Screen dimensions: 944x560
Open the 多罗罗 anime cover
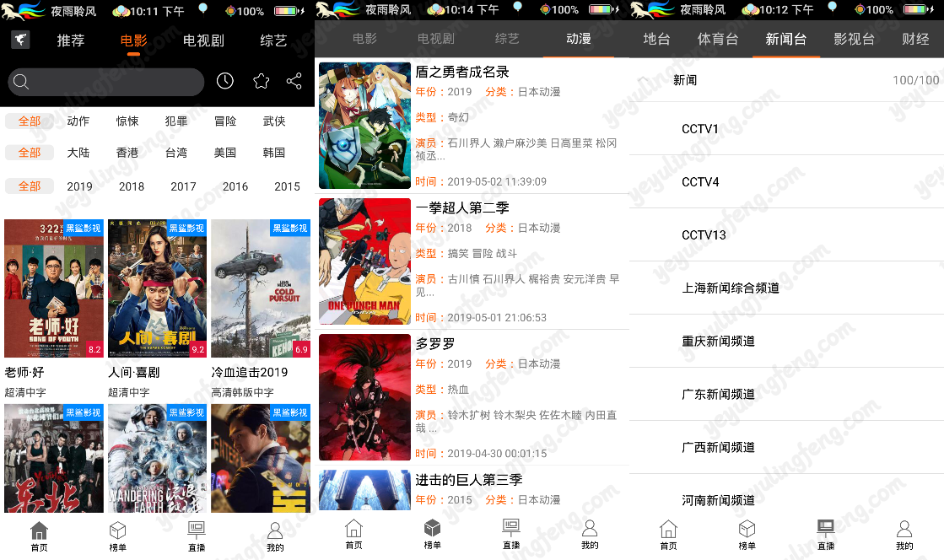click(364, 397)
